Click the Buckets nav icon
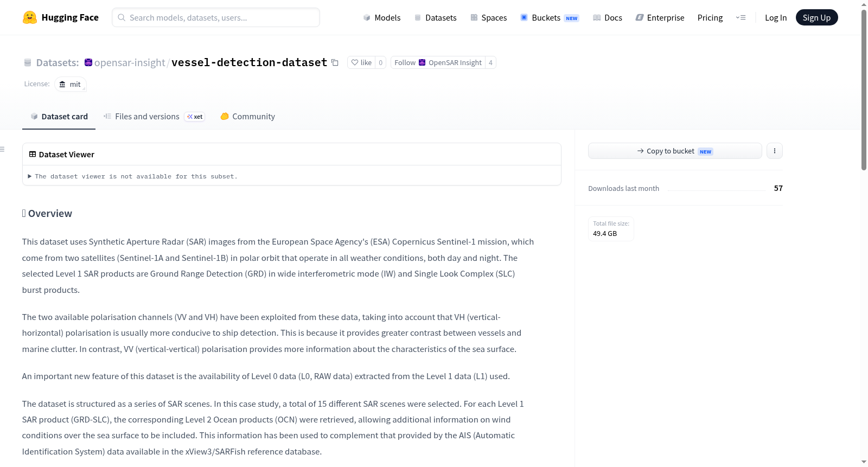 tap(524, 17)
